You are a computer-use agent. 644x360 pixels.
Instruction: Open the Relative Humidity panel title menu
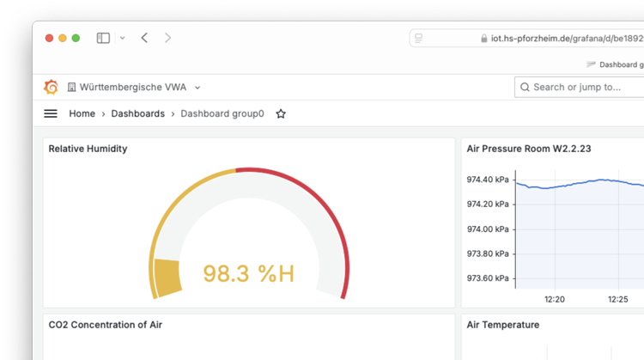point(88,149)
